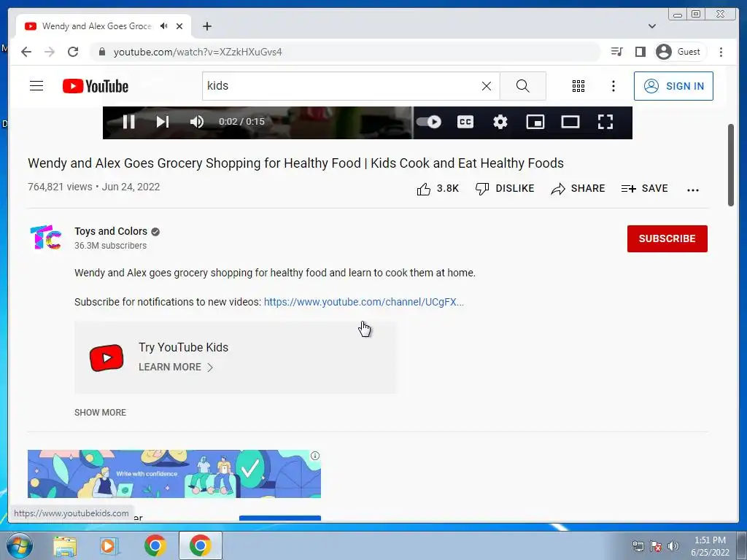Open Chrome three-dot menu
This screenshot has width=747, height=560.
pos(721,52)
